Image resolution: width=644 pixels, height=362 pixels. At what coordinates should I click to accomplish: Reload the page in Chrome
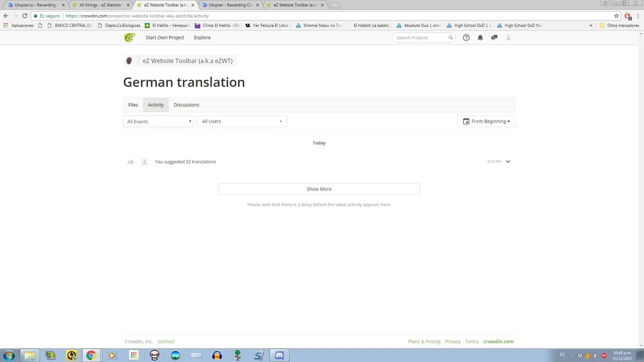25,16
